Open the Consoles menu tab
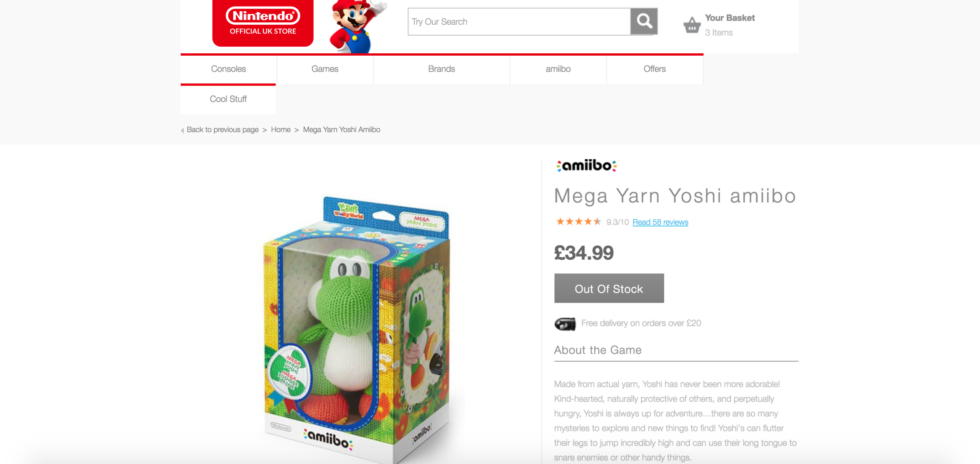The height and width of the screenshot is (464, 980). point(229,69)
